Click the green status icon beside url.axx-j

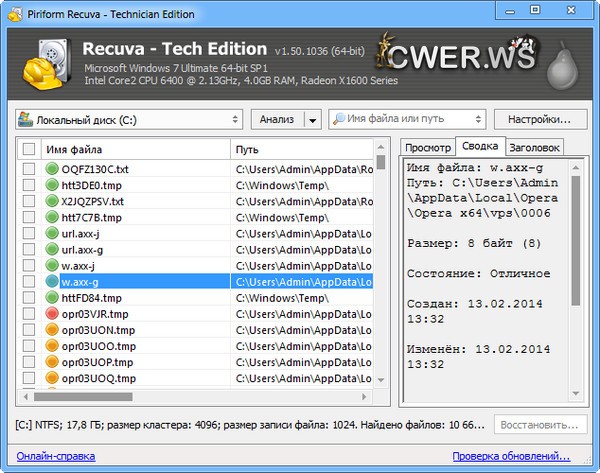click(54, 234)
